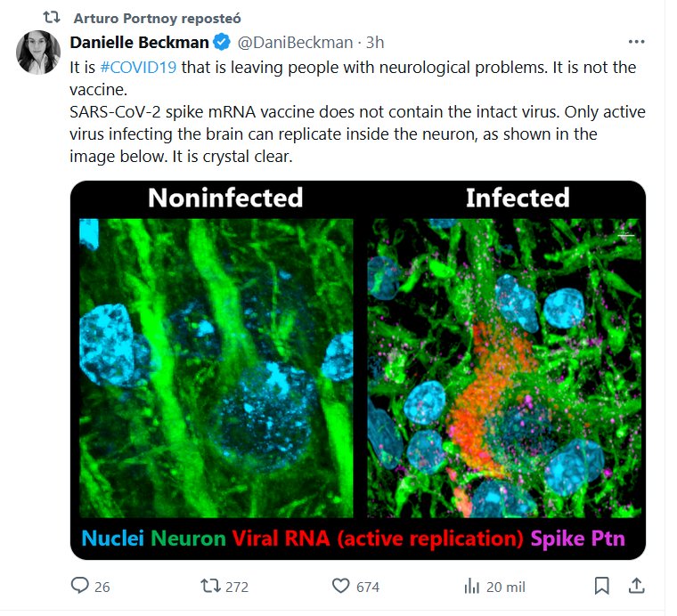The width and height of the screenshot is (677, 616).
Task: Open Danielle Beckman's profile via her display name
Action: click(139, 42)
